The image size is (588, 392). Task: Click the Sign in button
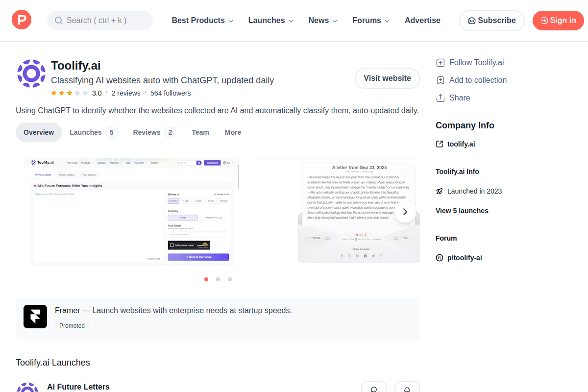click(558, 20)
